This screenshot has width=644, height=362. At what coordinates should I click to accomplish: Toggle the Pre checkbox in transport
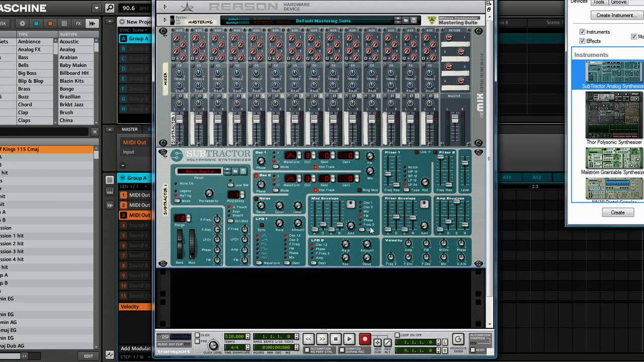click(198, 340)
